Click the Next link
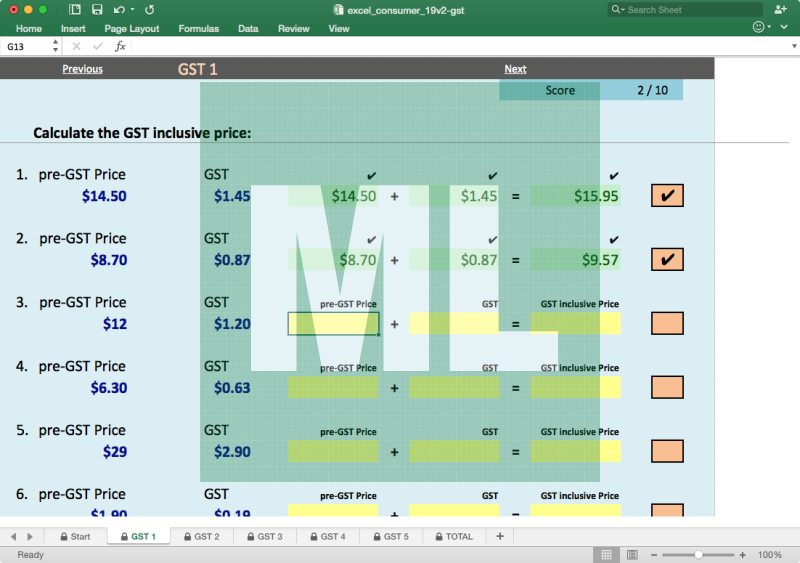Viewport: 800px width, 563px height. point(515,69)
